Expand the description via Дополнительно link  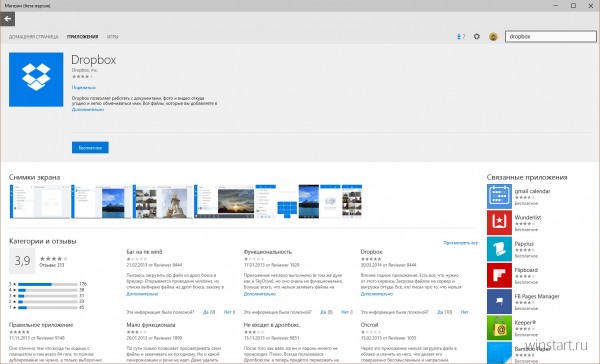tap(88, 109)
